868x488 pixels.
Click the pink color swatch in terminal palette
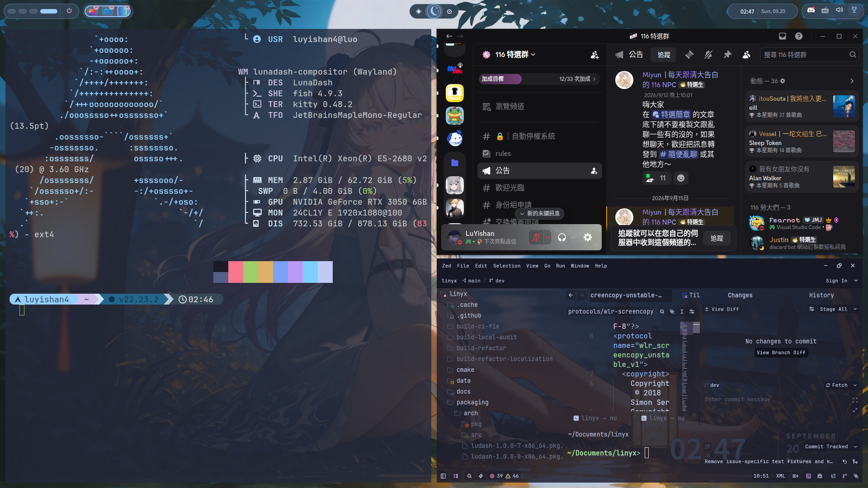(x=236, y=272)
